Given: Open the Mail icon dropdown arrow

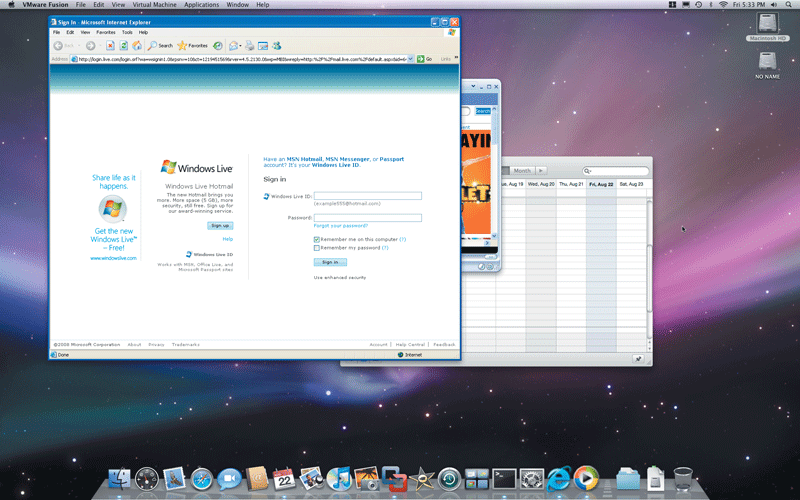Looking at the screenshot, I should (240, 46).
